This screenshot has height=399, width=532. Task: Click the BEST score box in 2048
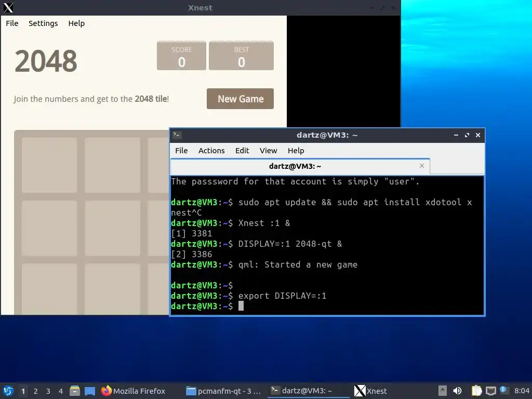click(241, 56)
